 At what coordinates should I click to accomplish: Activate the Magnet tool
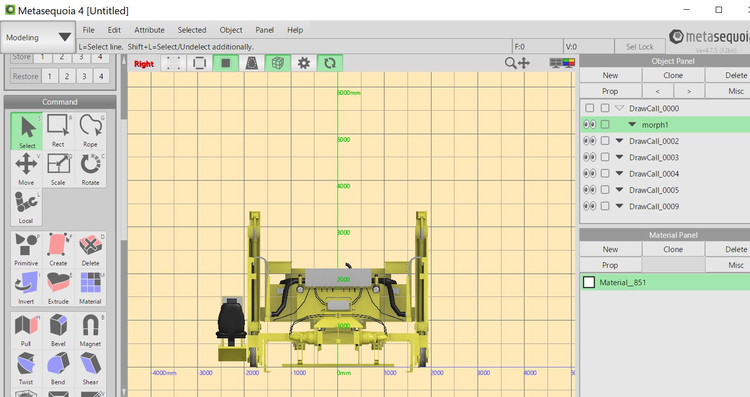coord(90,330)
